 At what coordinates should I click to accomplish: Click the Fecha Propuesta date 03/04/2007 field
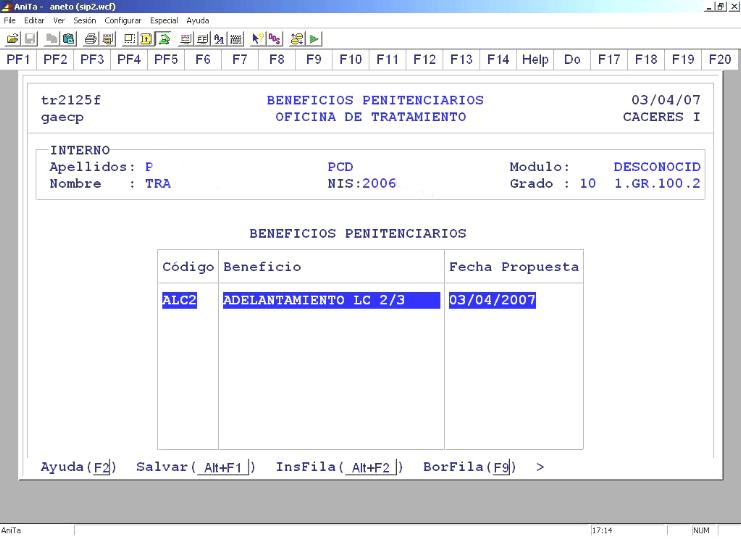tap(492, 300)
